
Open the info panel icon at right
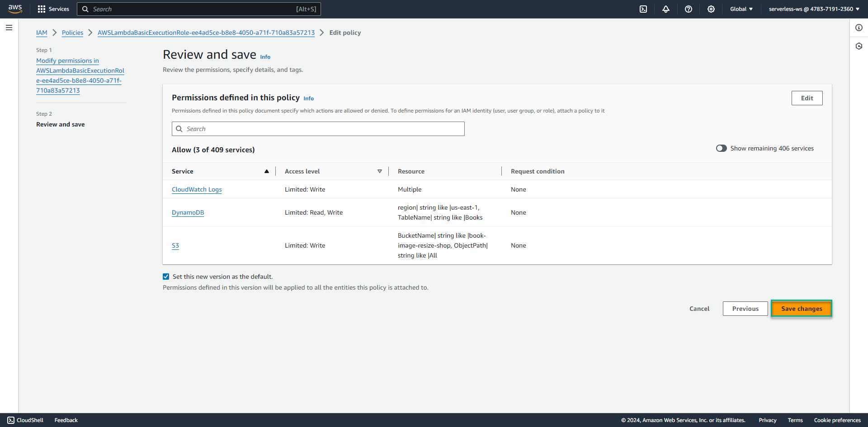(859, 28)
